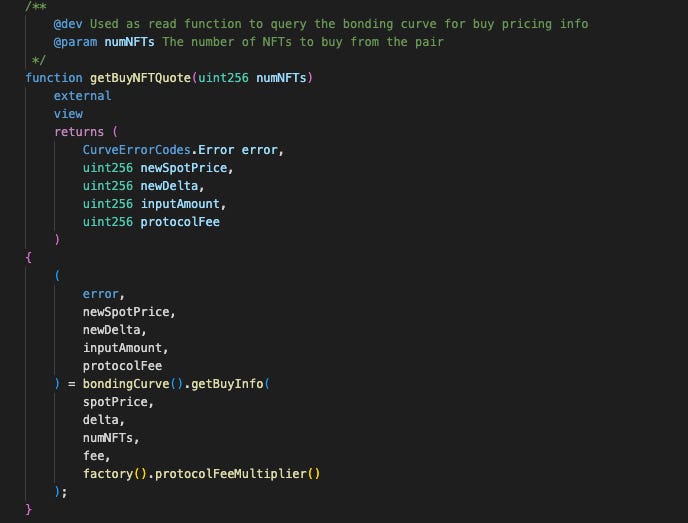Viewport: 688px width, 523px height.
Task: Click the factory() call
Action: 115,474
